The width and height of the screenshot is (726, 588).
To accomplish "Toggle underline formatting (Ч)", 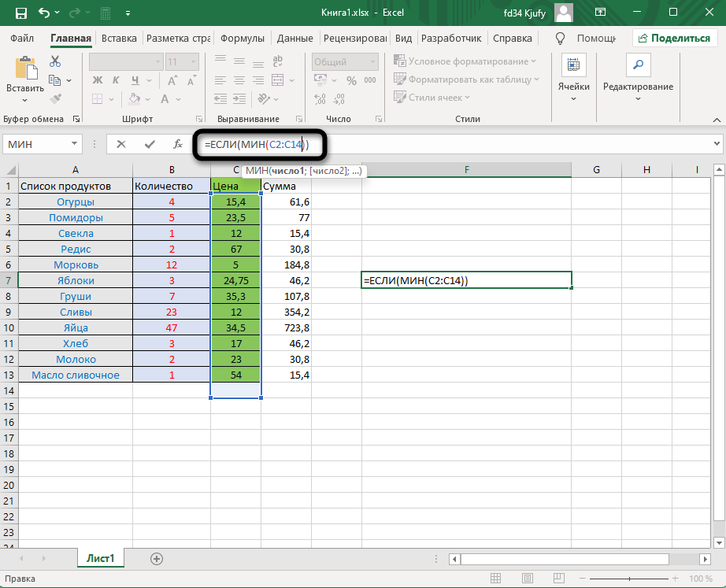I will point(135,80).
